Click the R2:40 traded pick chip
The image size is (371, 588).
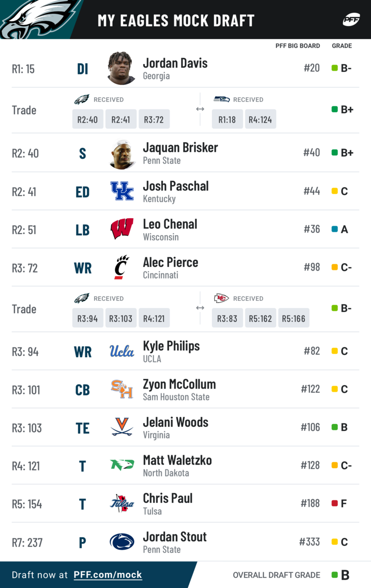(88, 119)
